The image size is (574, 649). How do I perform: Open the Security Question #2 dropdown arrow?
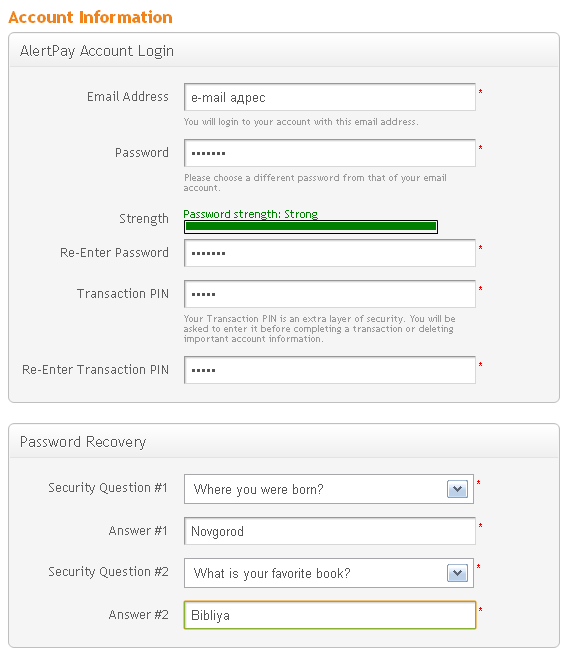[457, 573]
